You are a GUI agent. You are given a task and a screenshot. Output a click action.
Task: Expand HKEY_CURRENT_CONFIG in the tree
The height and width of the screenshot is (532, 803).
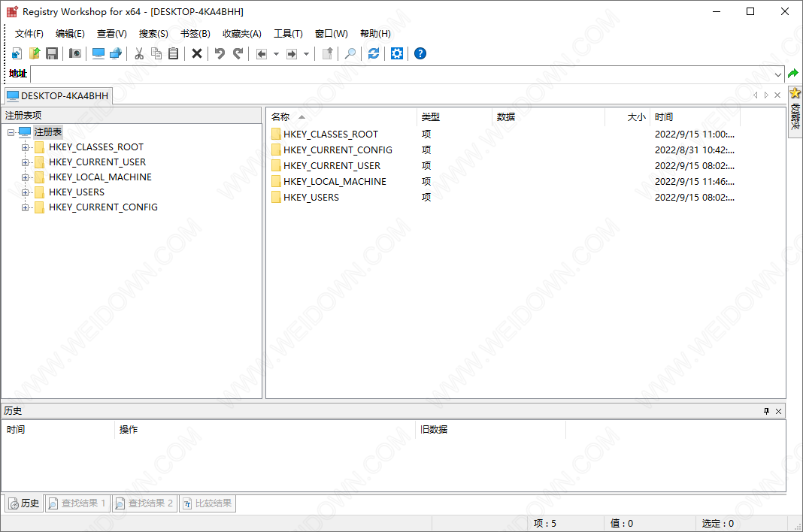point(25,207)
